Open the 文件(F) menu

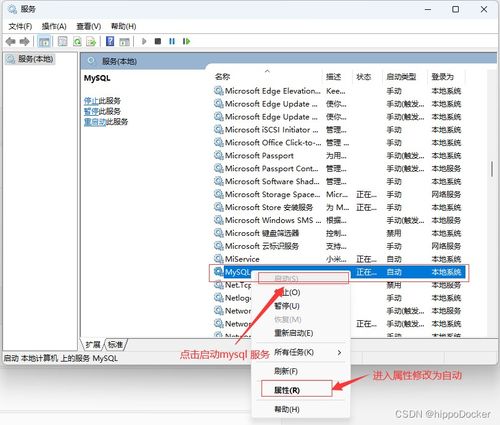(x=20, y=26)
